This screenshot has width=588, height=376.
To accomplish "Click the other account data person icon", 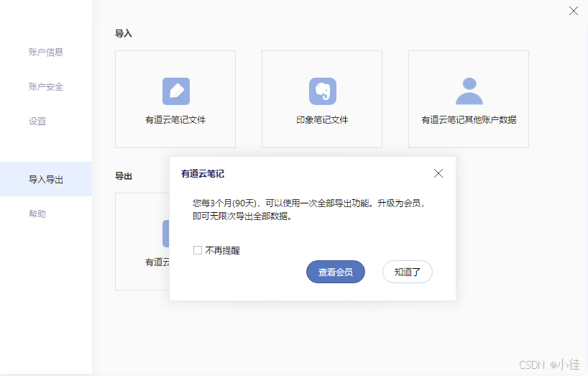I will pos(469,91).
